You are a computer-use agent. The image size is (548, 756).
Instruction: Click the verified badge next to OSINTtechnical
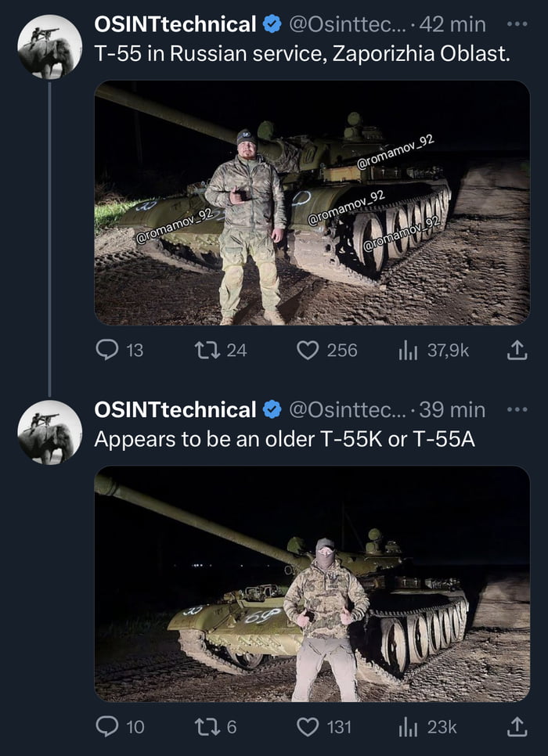pyautogui.click(x=270, y=23)
